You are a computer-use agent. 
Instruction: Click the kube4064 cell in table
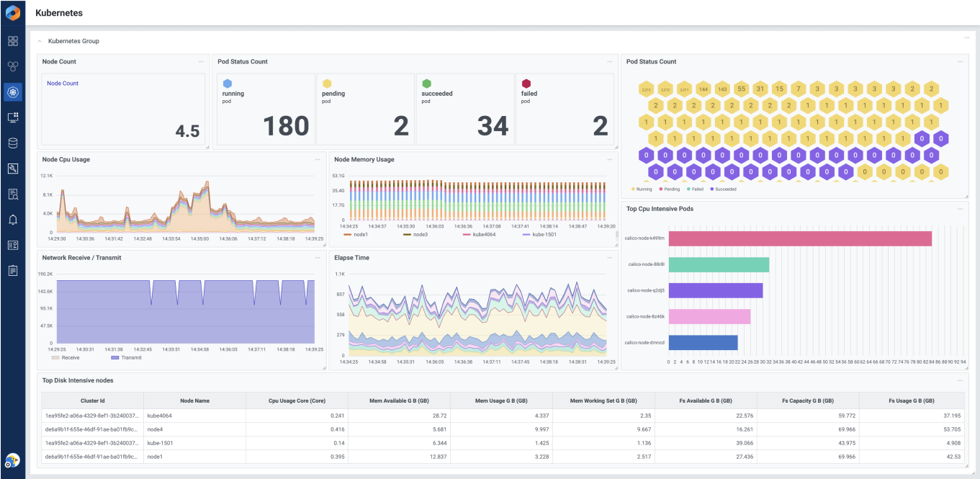tap(194, 416)
